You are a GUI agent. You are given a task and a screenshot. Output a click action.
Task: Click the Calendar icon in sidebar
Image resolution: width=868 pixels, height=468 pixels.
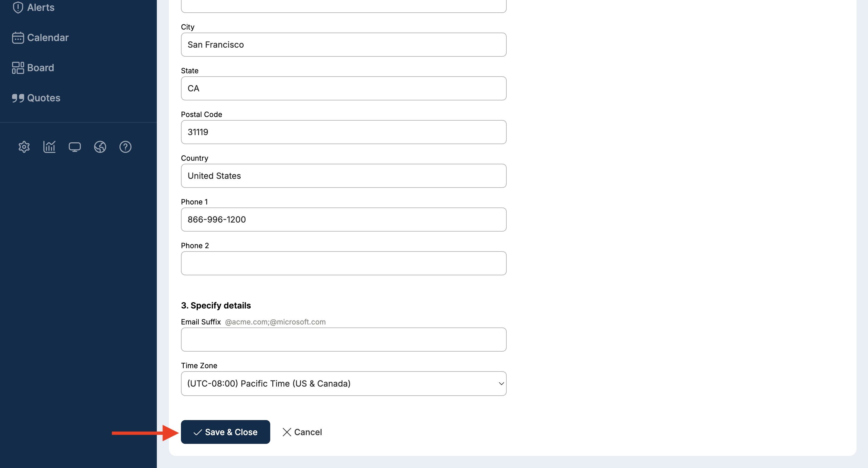[x=18, y=38]
